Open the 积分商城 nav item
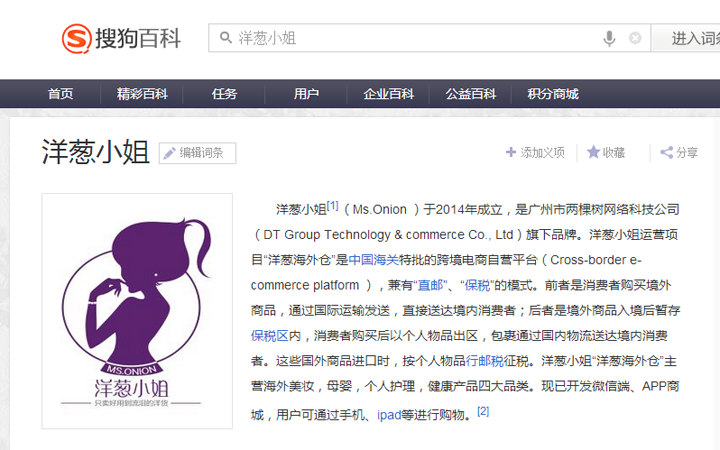 pyautogui.click(x=553, y=94)
